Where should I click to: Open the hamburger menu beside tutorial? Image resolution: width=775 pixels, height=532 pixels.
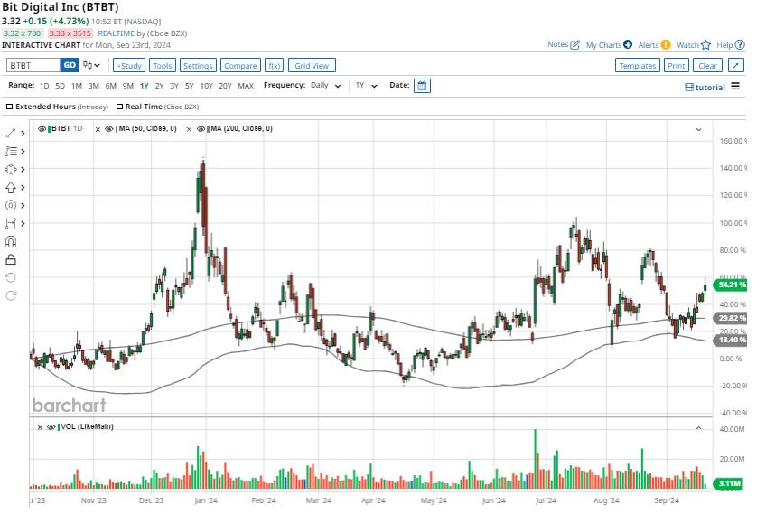coord(735,87)
